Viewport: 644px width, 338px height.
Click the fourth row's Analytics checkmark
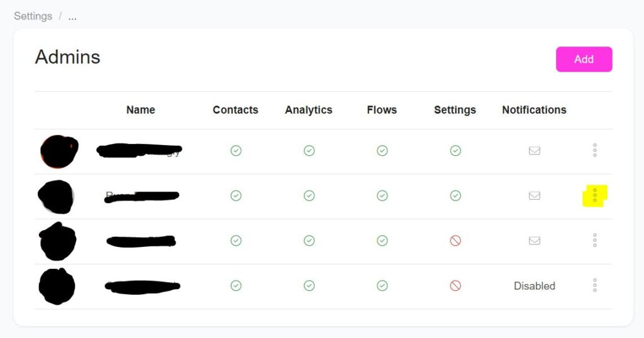pyautogui.click(x=309, y=285)
